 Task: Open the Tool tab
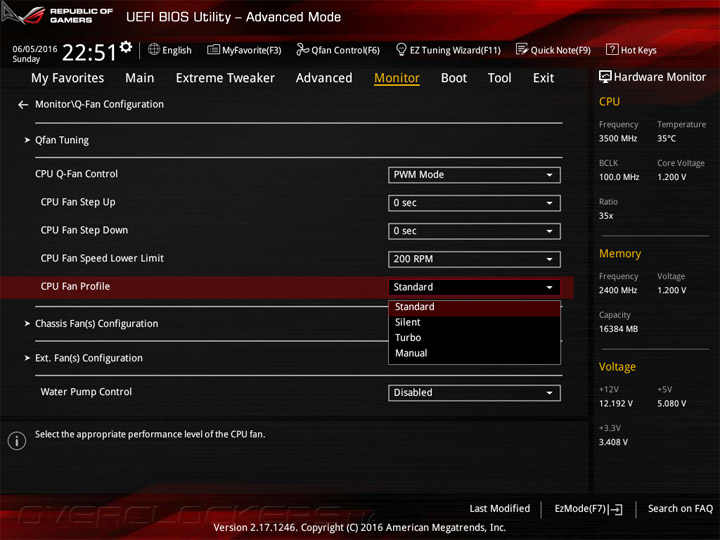click(x=499, y=78)
